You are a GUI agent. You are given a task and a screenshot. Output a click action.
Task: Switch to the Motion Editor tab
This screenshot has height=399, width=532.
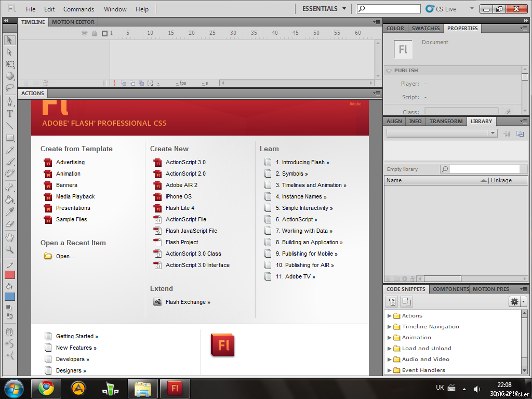point(73,22)
